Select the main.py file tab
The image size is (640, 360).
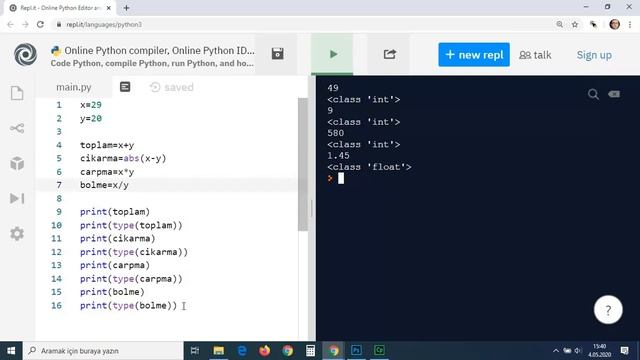(73, 87)
